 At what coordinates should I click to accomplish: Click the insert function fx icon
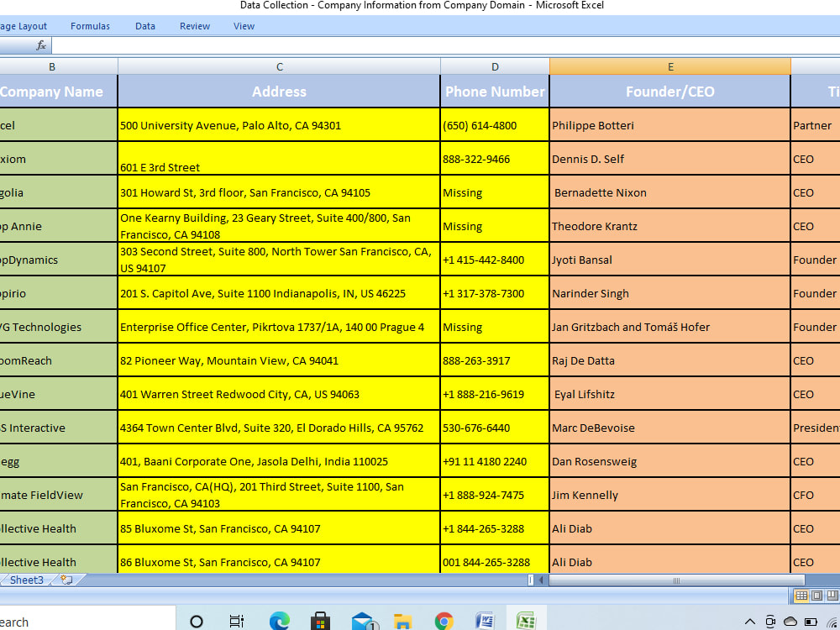(41, 45)
